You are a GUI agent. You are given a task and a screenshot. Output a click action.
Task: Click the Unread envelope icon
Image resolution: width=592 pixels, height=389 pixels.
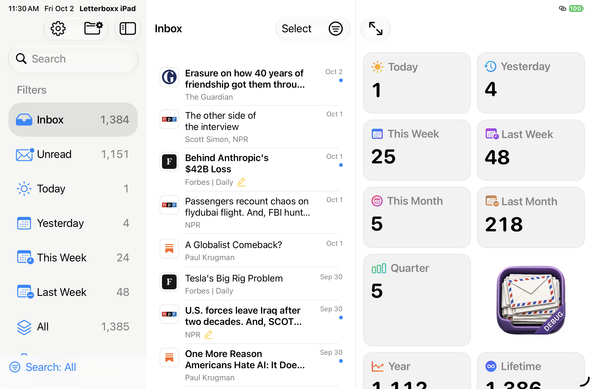pyautogui.click(x=25, y=154)
